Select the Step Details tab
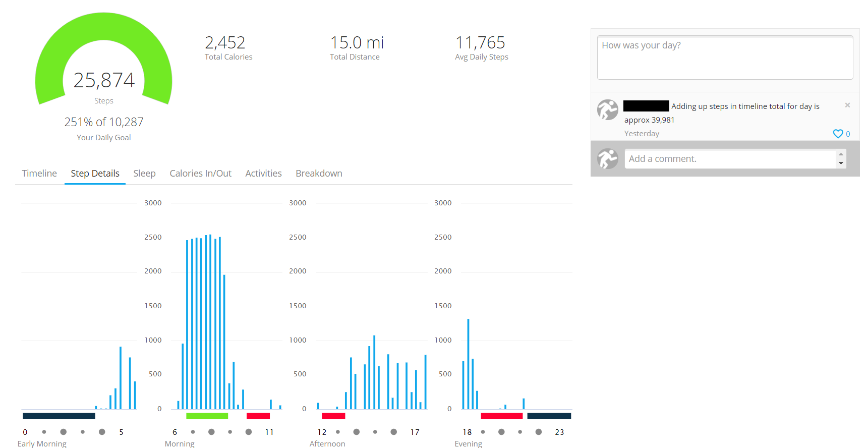The width and height of the screenshot is (868, 448). point(95,174)
